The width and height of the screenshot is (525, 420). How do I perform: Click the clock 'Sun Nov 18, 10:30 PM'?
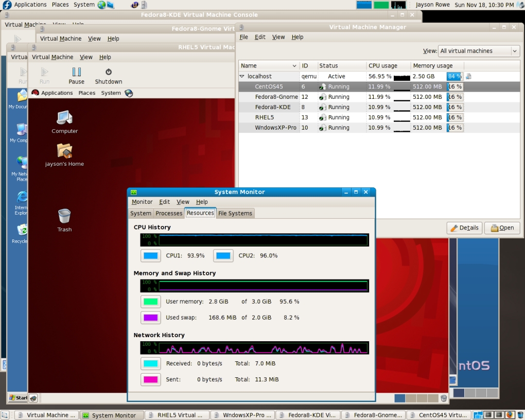coord(484,5)
